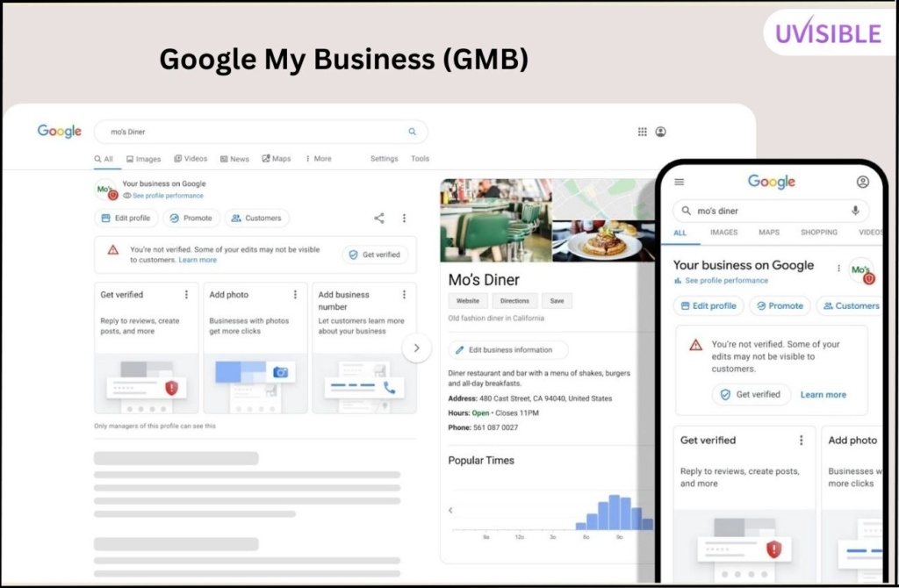Tap Customers on the phone
This screenshot has height=588, width=899.
(x=851, y=306)
